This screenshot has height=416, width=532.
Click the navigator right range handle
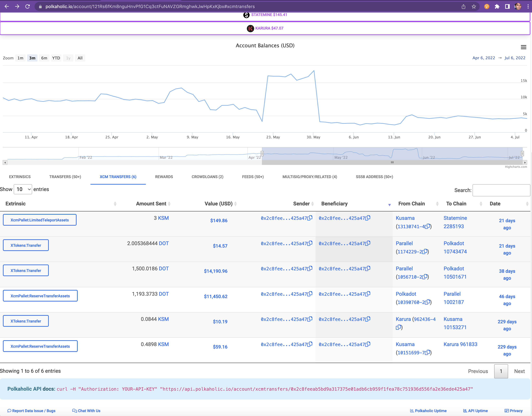click(x=522, y=154)
